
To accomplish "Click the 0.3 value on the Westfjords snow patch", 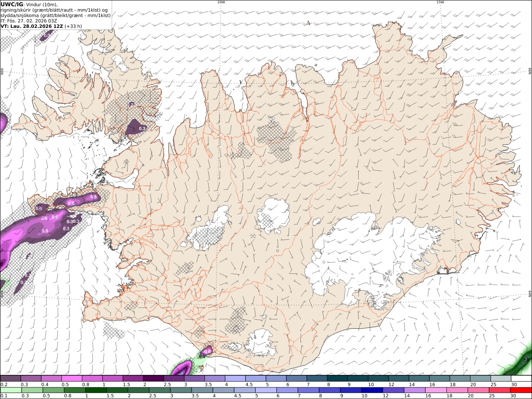I will [142, 128].
